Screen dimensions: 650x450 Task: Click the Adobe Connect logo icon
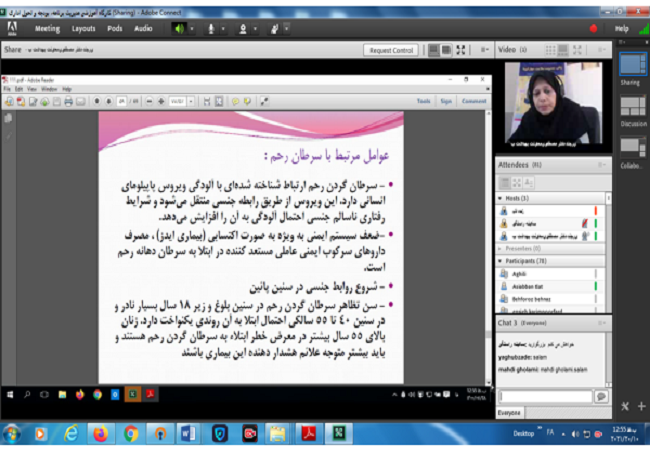(13, 28)
